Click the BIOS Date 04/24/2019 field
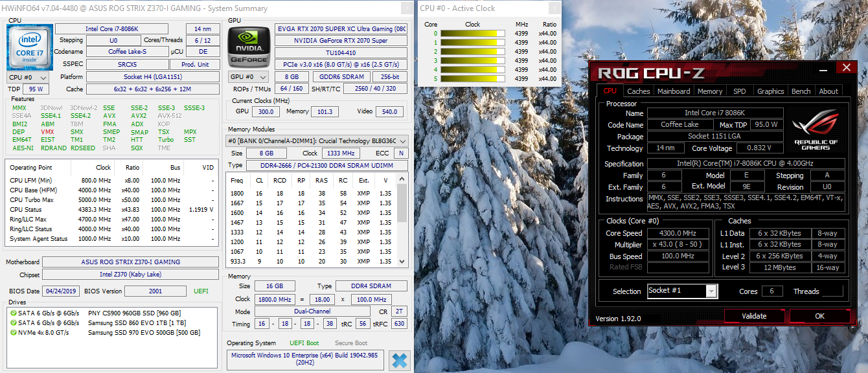Image resolution: width=868 pixels, height=373 pixels. pyautogui.click(x=62, y=291)
